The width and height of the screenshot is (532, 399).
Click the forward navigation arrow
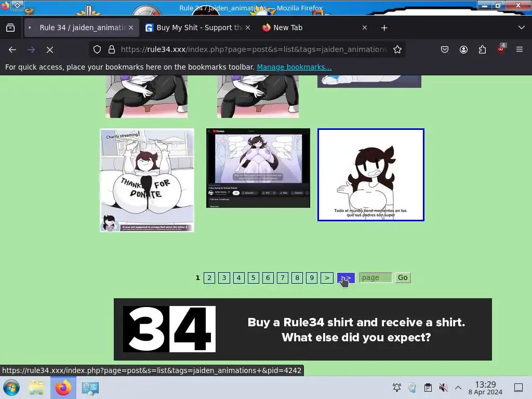(x=31, y=49)
